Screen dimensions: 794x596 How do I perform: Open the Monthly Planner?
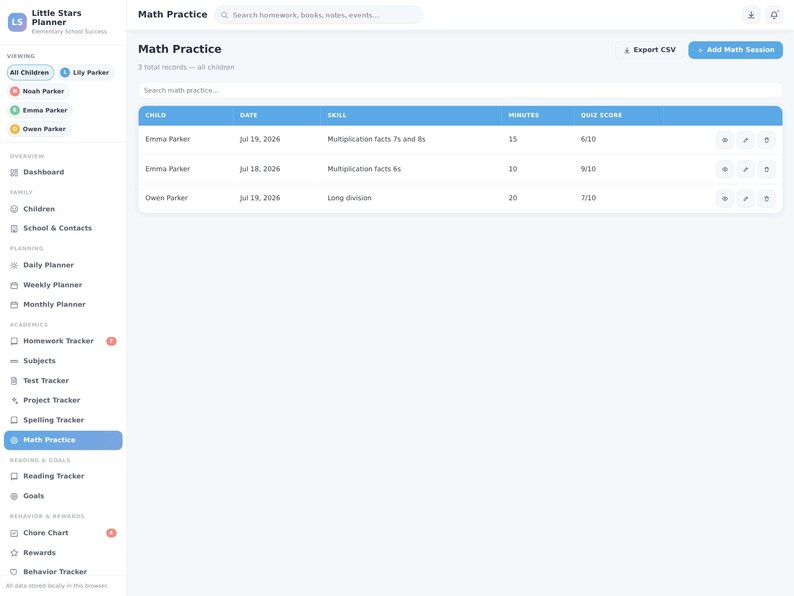[63, 304]
